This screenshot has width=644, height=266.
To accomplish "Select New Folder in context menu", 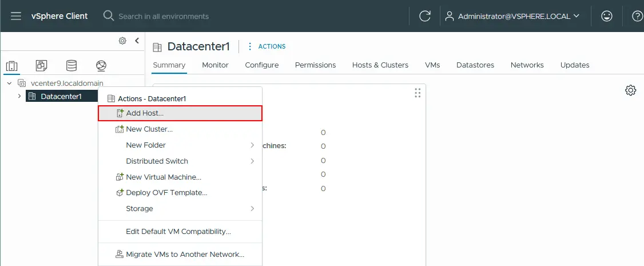I will pyautogui.click(x=180, y=145).
